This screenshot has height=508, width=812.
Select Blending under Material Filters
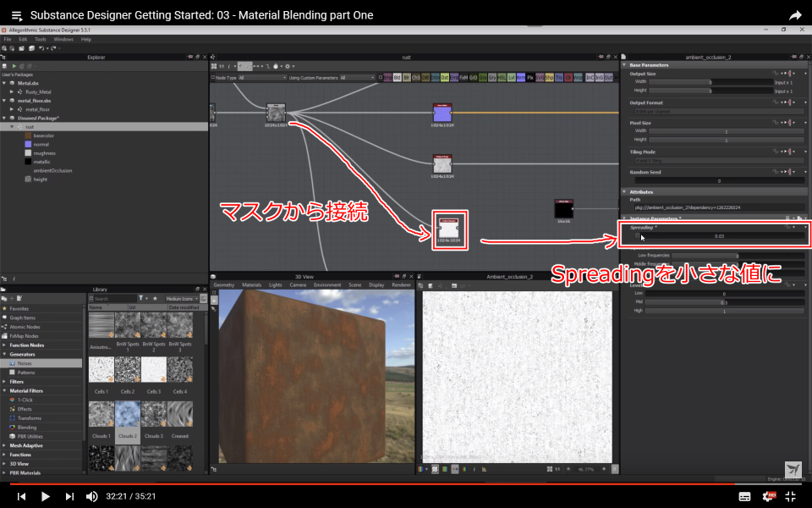pos(27,428)
